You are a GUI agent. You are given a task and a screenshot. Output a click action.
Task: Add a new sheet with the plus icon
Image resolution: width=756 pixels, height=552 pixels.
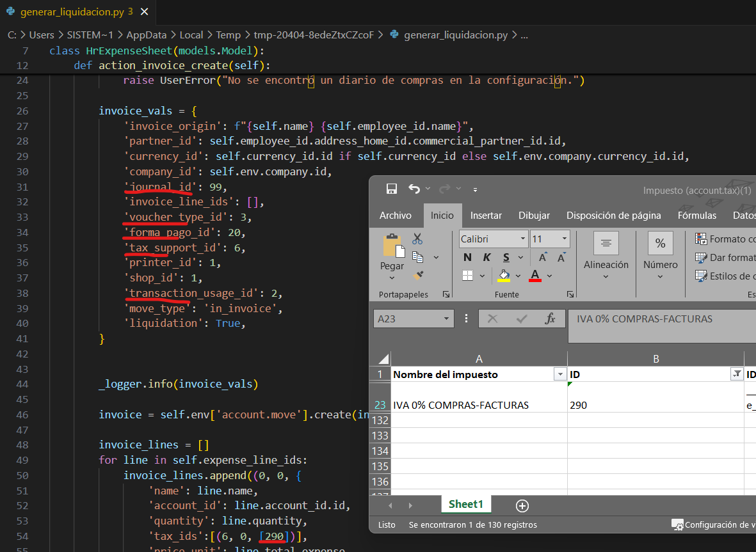pos(522,506)
